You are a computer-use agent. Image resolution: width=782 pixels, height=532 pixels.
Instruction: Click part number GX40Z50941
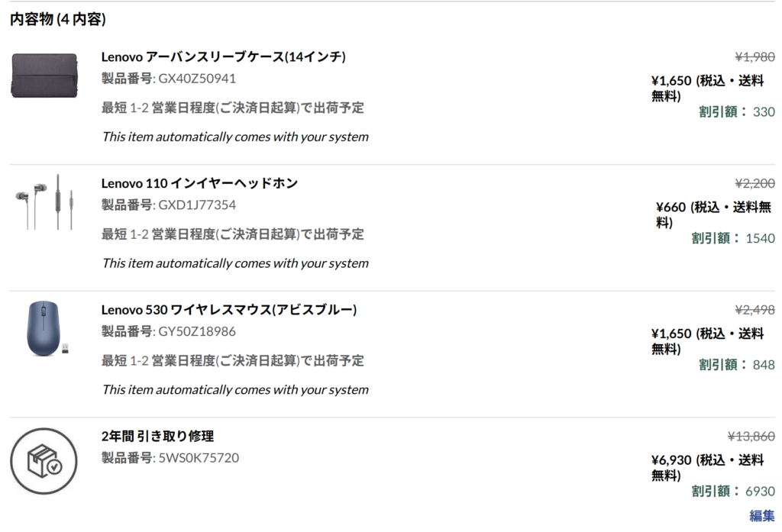click(x=197, y=79)
